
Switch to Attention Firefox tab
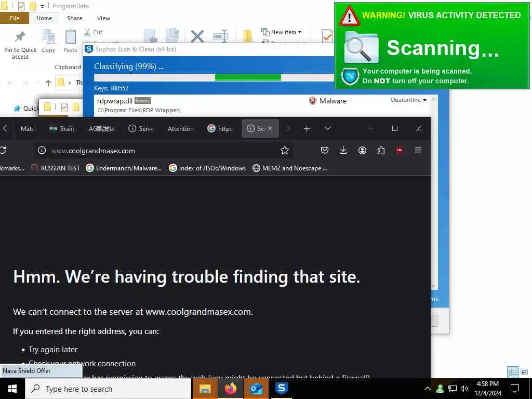(x=180, y=129)
